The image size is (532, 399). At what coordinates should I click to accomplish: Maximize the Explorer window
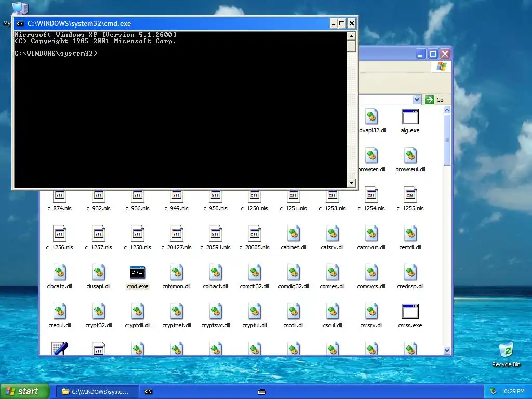[433, 54]
